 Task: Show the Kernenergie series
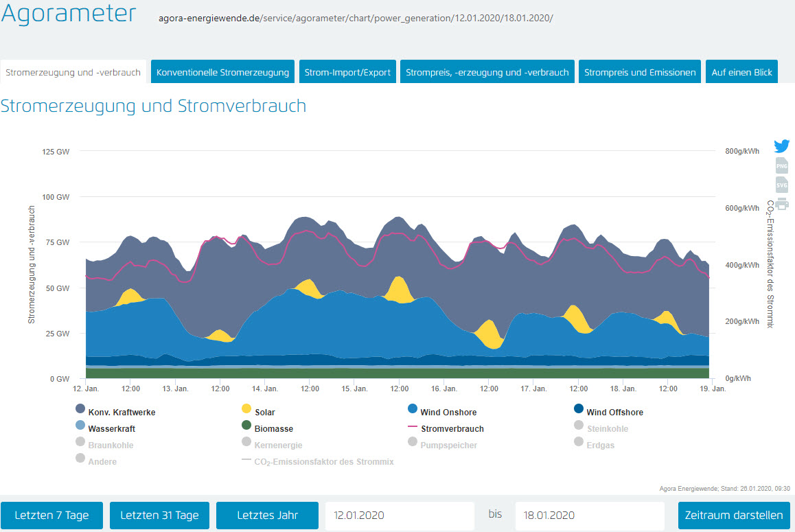(278, 445)
